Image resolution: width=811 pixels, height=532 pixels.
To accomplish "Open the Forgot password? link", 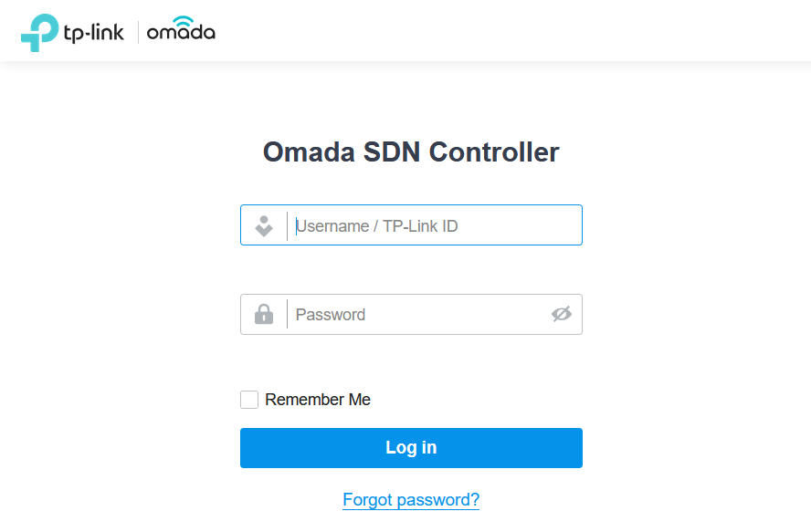I will coord(411,499).
